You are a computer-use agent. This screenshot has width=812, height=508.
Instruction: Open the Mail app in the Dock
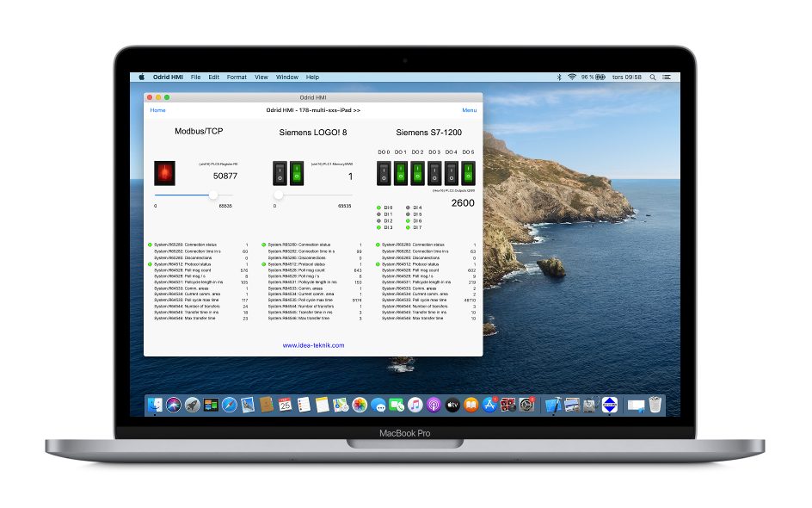click(x=248, y=405)
